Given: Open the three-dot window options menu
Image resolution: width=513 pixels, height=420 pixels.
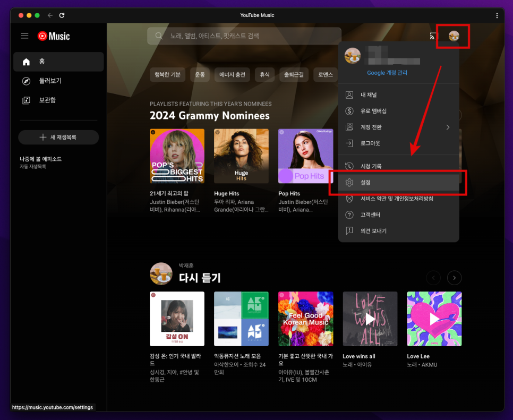Looking at the screenshot, I should pyautogui.click(x=497, y=15).
